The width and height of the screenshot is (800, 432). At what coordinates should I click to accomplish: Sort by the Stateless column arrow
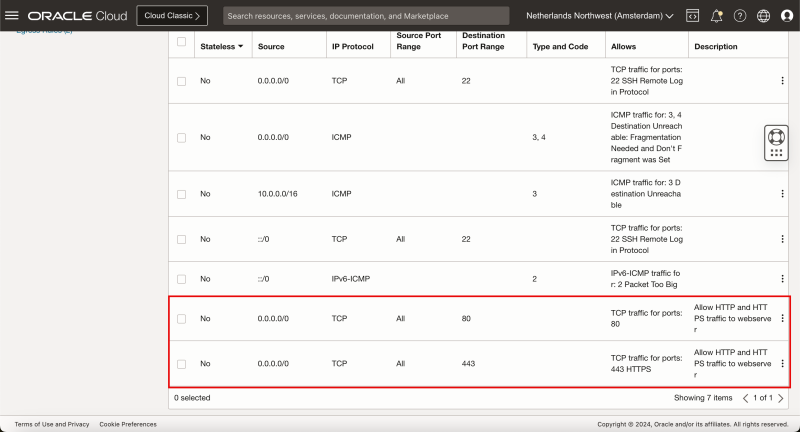click(240, 47)
